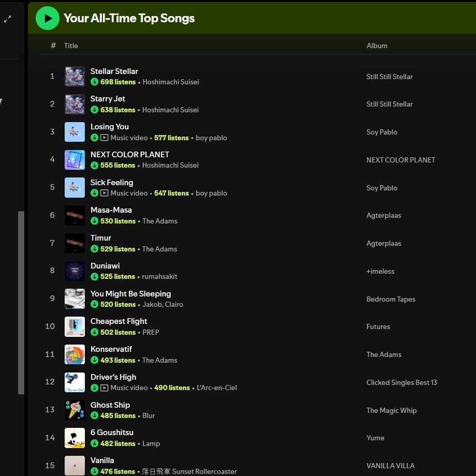Click downloaded icon for Masa-Masa
Viewport: 476px width, 476px height.
click(94, 221)
